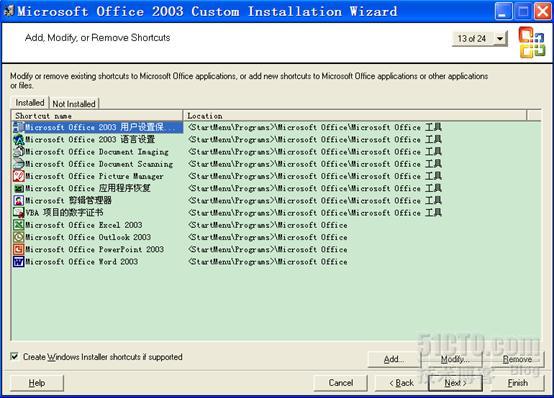
Task: Click the Finish button
Action: (x=518, y=383)
